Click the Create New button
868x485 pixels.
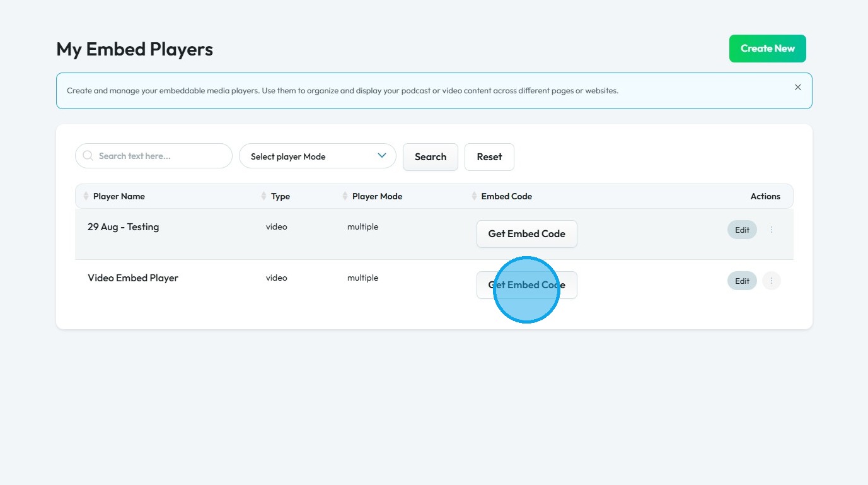[767, 49]
